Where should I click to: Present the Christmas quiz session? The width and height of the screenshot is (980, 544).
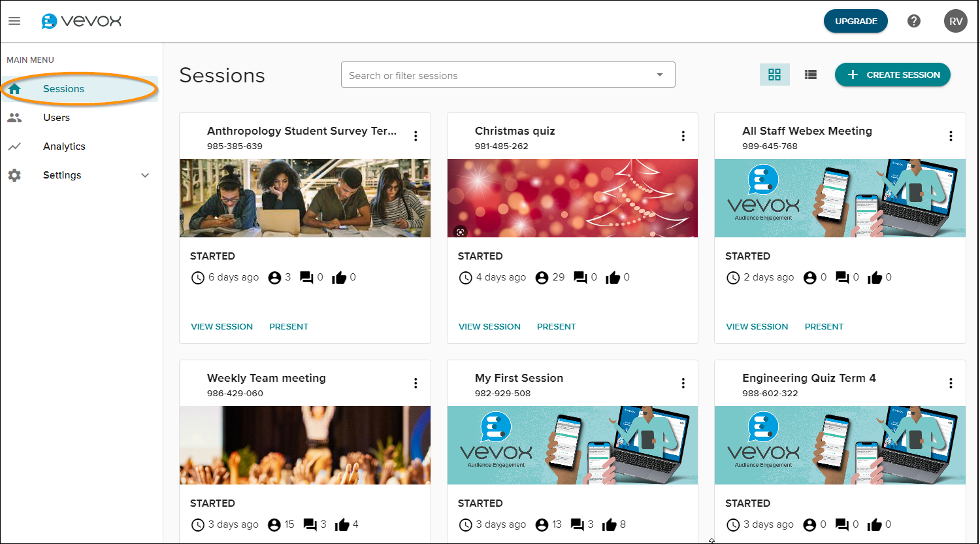(x=557, y=326)
